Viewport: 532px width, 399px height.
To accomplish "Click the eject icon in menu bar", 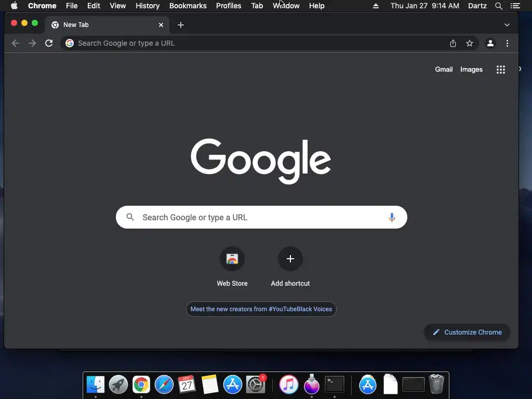I will point(376,6).
